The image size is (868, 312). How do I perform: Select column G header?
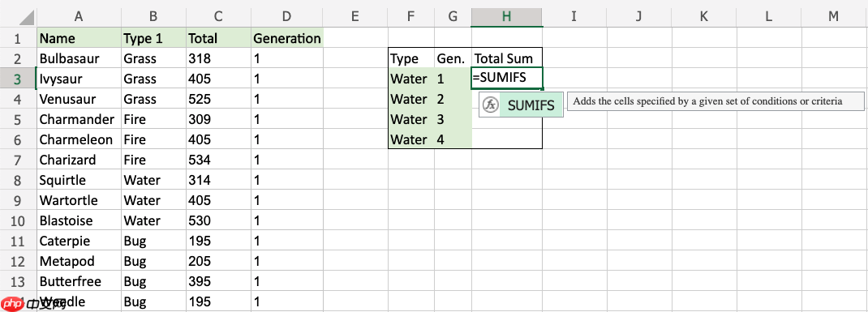453,16
